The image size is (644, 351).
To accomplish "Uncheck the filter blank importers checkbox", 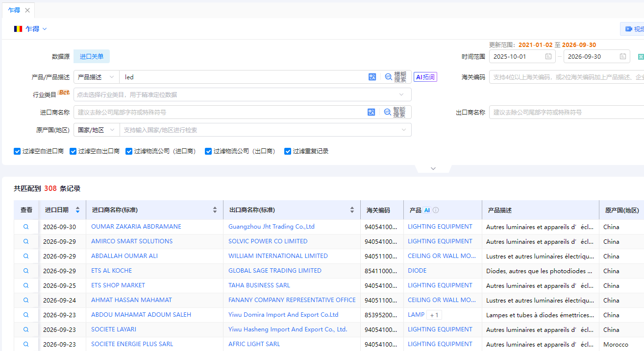I will [x=17, y=151].
